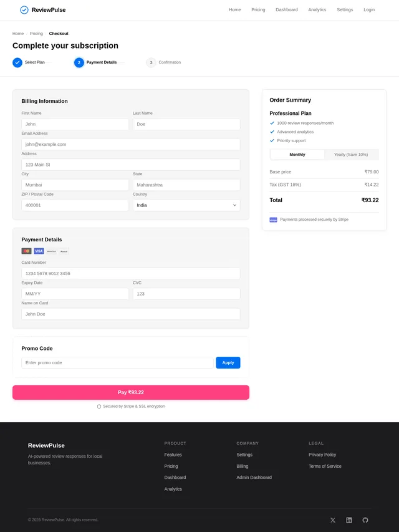Open Billing link in footer
This screenshot has width=399, height=532.
coord(243,466)
